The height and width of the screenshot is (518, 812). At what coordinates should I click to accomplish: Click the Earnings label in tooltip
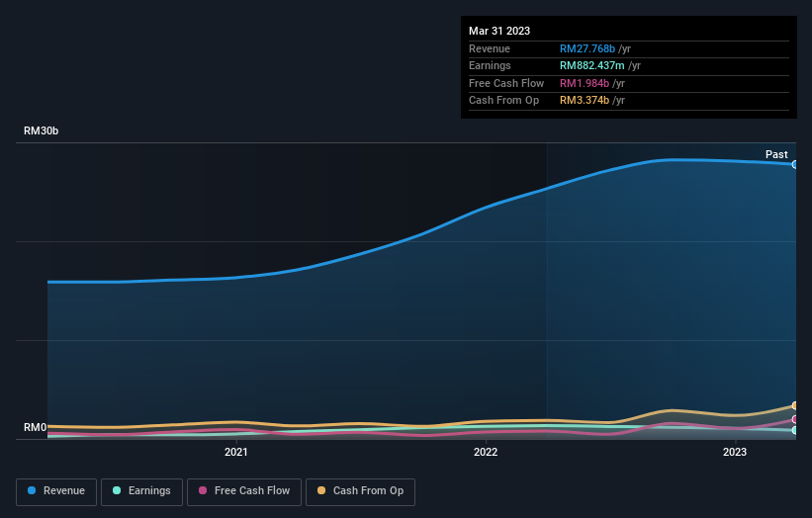(x=490, y=65)
